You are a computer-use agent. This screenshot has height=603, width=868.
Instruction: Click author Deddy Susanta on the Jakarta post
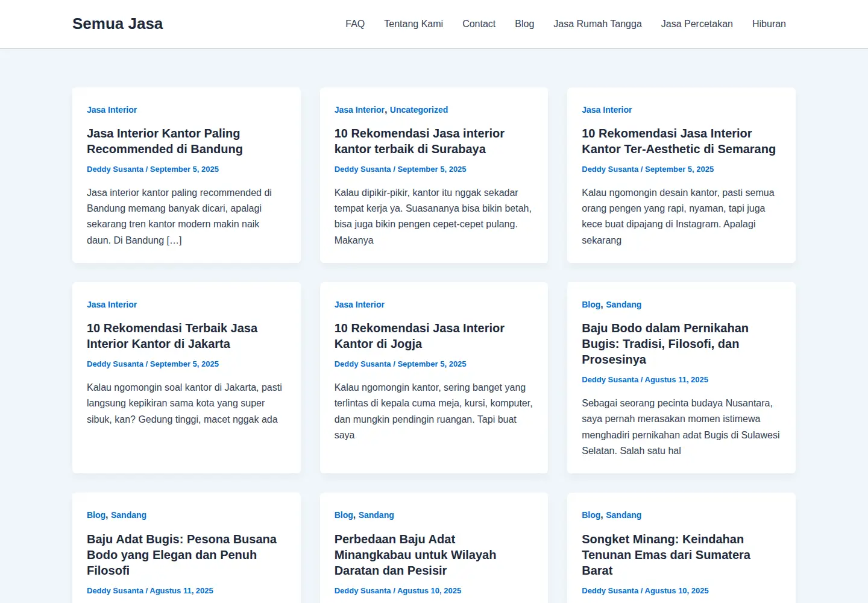click(115, 364)
